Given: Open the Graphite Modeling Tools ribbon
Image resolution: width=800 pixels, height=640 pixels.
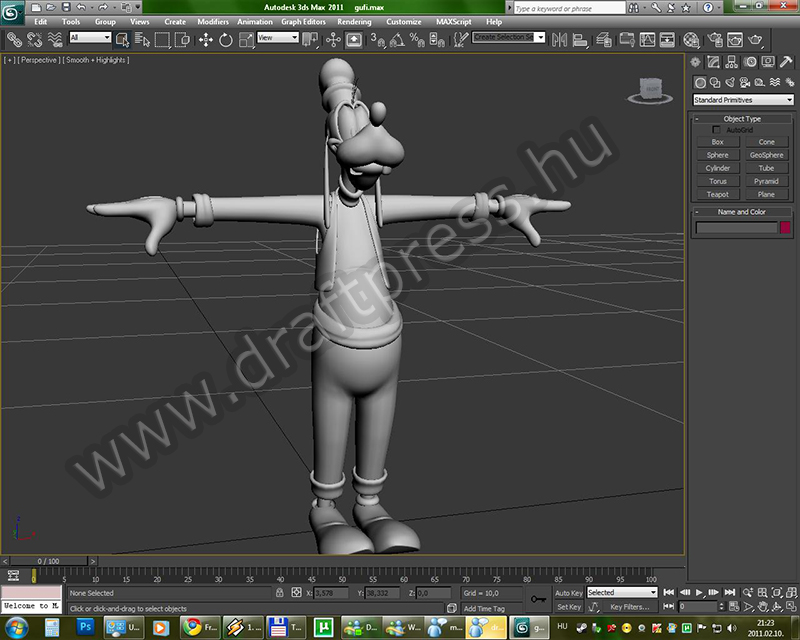Looking at the screenshot, I should (x=627, y=39).
